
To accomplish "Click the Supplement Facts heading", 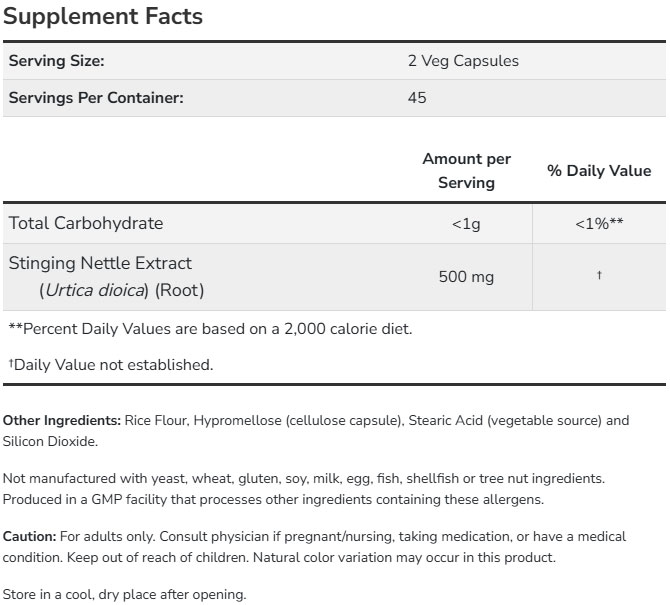I will pyautogui.click(x=103, y=16).
